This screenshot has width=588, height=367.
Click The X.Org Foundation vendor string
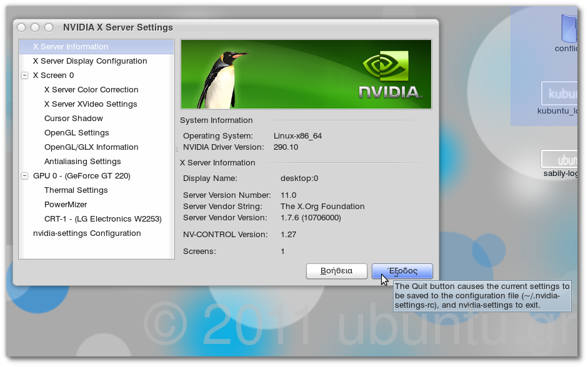[x=322, y=207]
